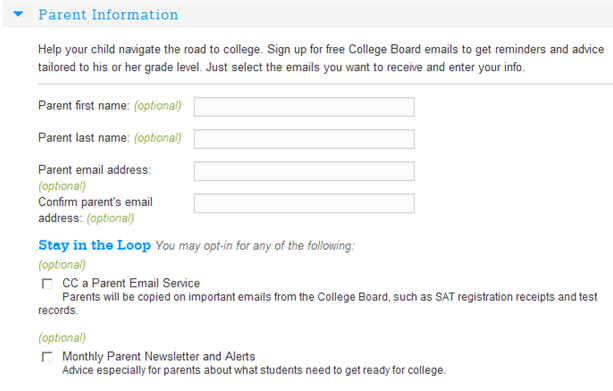Click the "CC a Parent Email Service" label

(131, 283)
